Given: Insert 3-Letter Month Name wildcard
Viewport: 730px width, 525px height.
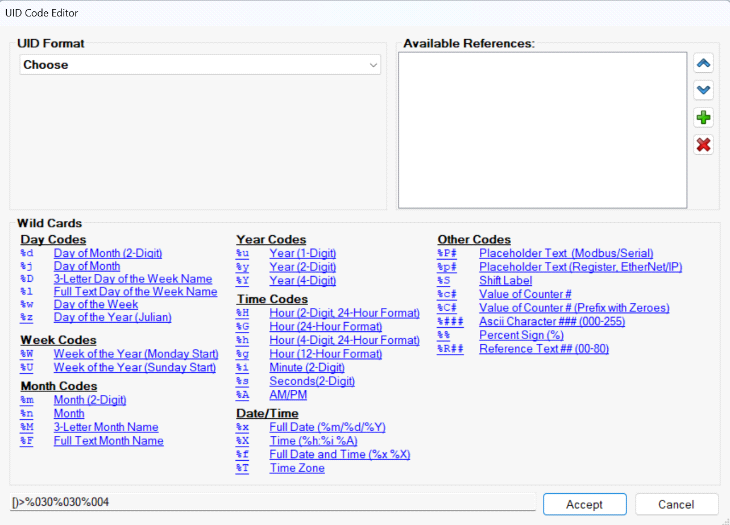Looking at the screenshot, I should coord(105,427).
